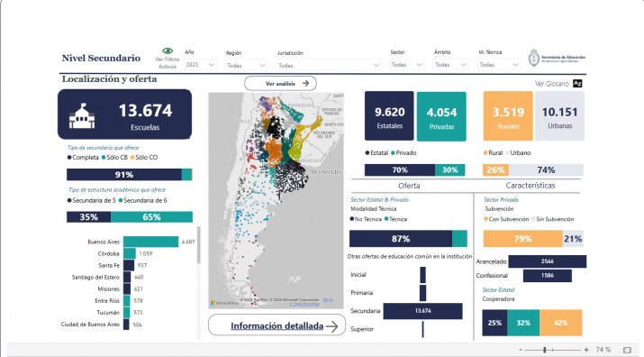Click the fit to page icon
The image size is (644, 357).
pos(627,350)
